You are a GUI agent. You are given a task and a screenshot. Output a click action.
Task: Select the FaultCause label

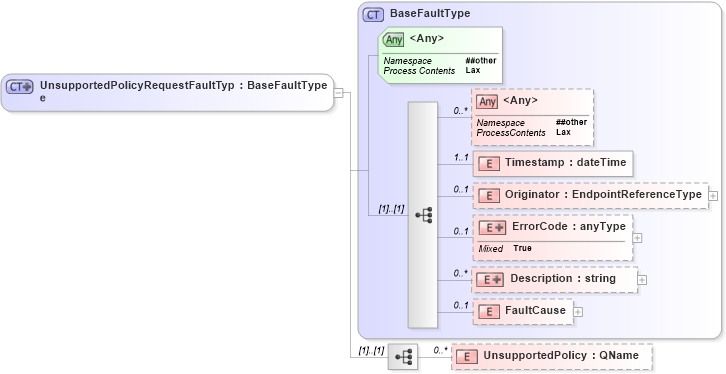click(x=535, y=311)
